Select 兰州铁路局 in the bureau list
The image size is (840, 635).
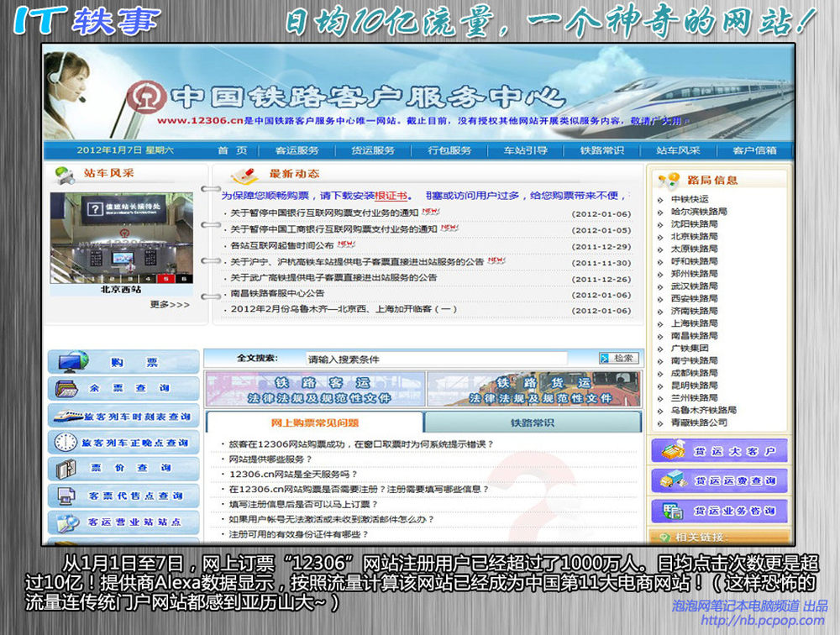click(695, 397)
